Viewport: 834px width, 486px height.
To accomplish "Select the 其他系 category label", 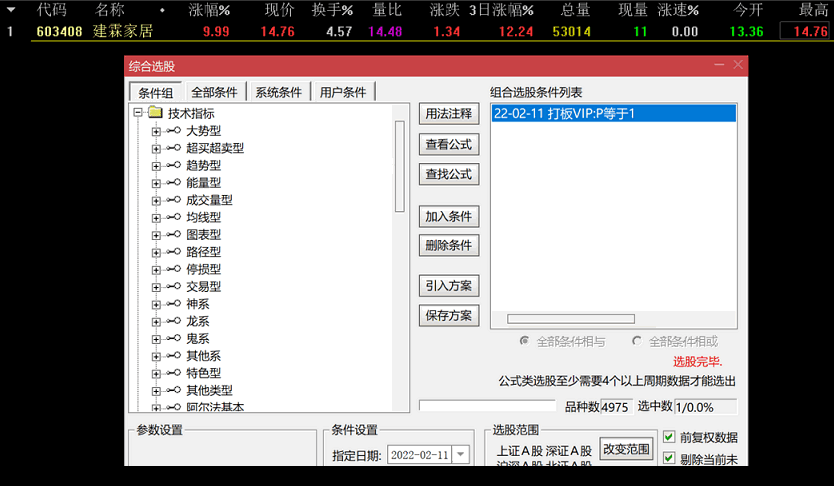I will (x=203, y=356).
